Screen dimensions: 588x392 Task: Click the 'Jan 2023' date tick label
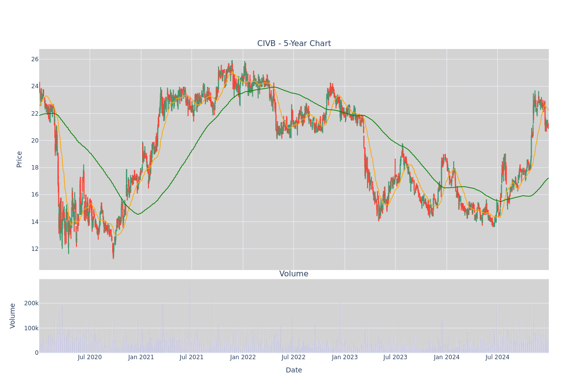tap(345, 357)
